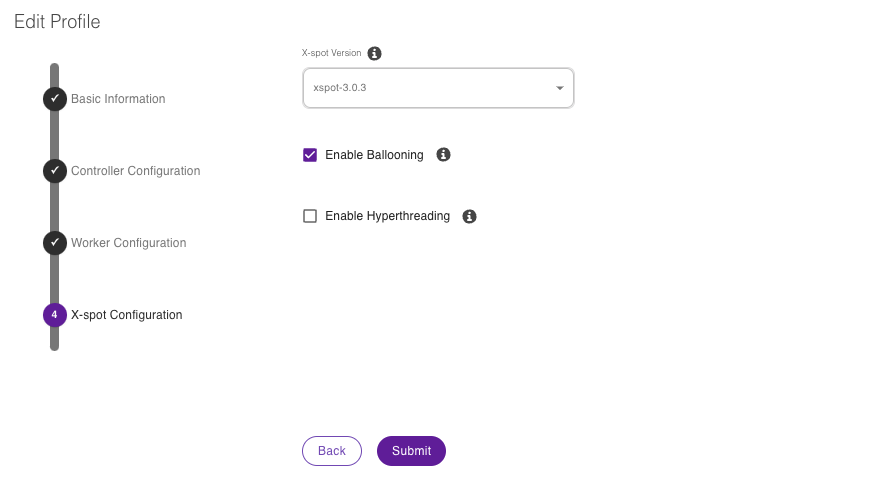Select the xspot-3.0.3 version combo box
The width and height of the screenshot is (873, 484).
430,88
